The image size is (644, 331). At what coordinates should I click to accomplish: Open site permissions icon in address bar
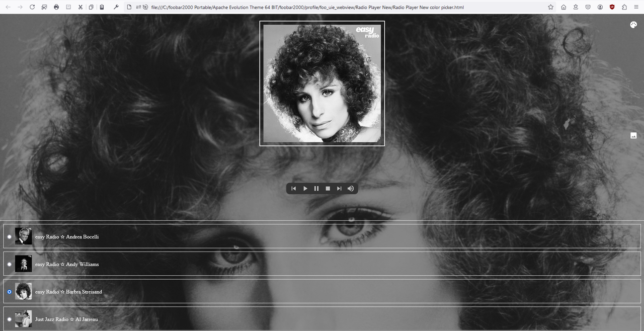(x=138, y=7)
